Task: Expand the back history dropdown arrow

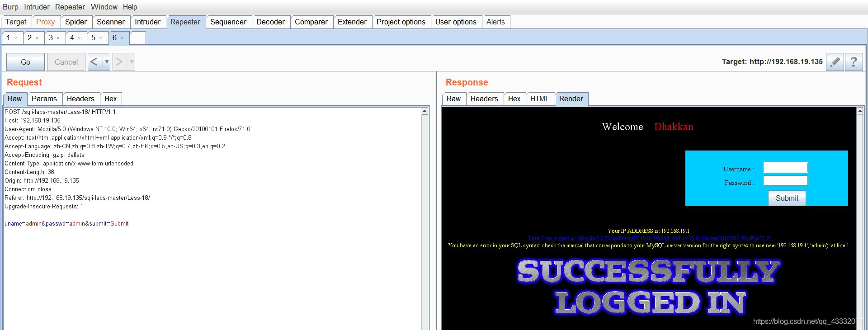Action: point(107,62)
